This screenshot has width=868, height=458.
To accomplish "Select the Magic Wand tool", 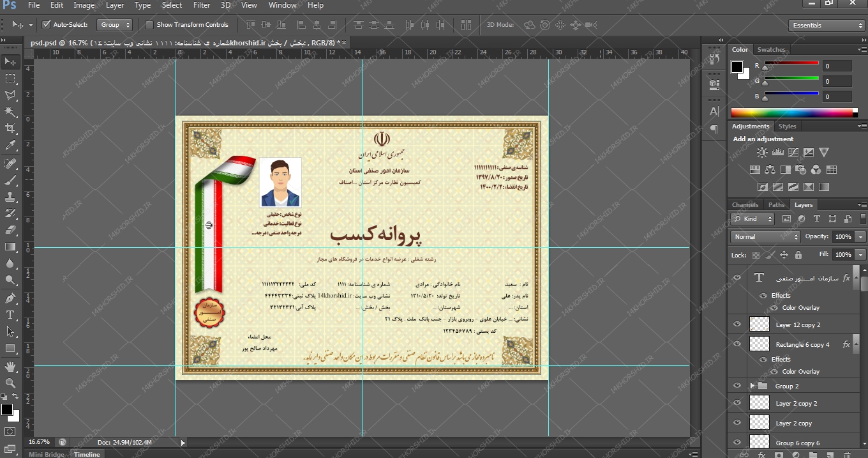I will (10, 112).
